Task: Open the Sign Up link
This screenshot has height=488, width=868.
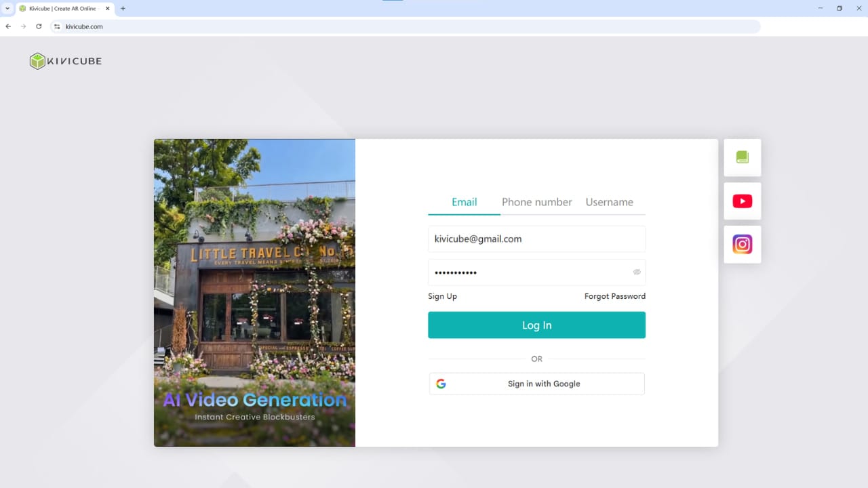Action: [x=442, y=296]
